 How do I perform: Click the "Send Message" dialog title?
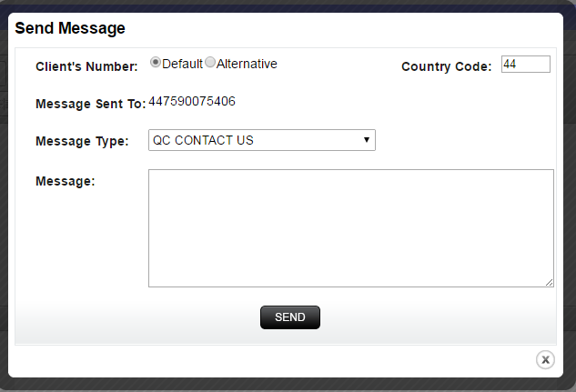(x=70, y=28)
